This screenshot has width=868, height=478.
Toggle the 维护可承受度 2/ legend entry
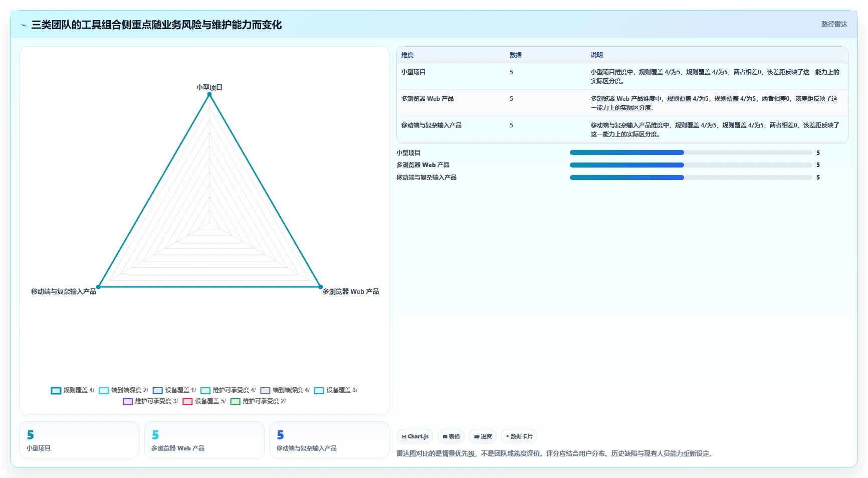coord(258,401)
